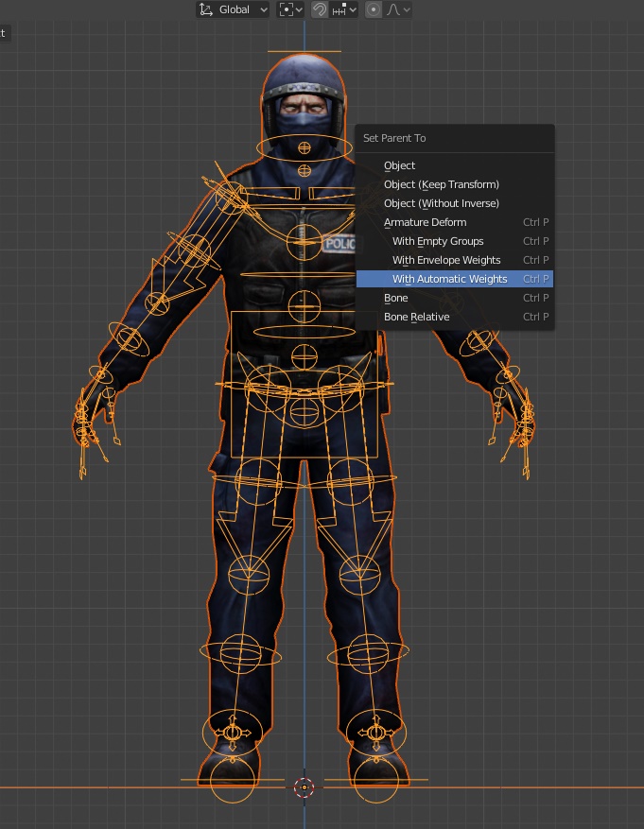Choose With Empty Groups option

455,241
